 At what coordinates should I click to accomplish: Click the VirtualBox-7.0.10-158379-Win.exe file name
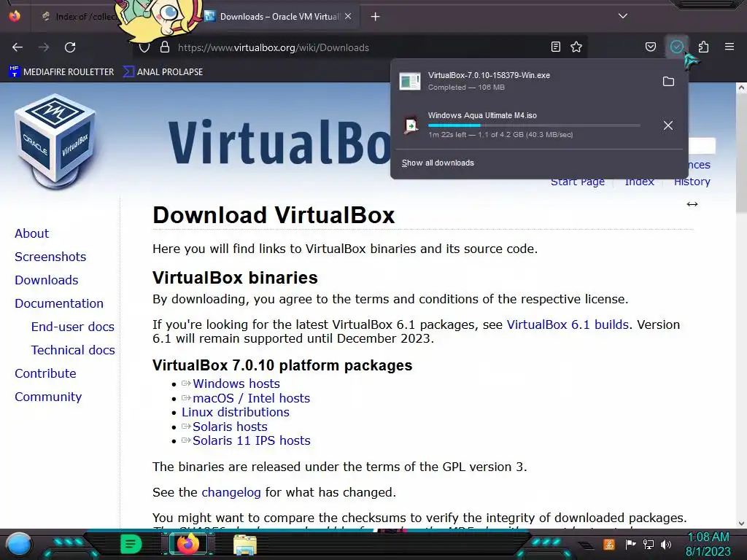(x=489, y=75)
